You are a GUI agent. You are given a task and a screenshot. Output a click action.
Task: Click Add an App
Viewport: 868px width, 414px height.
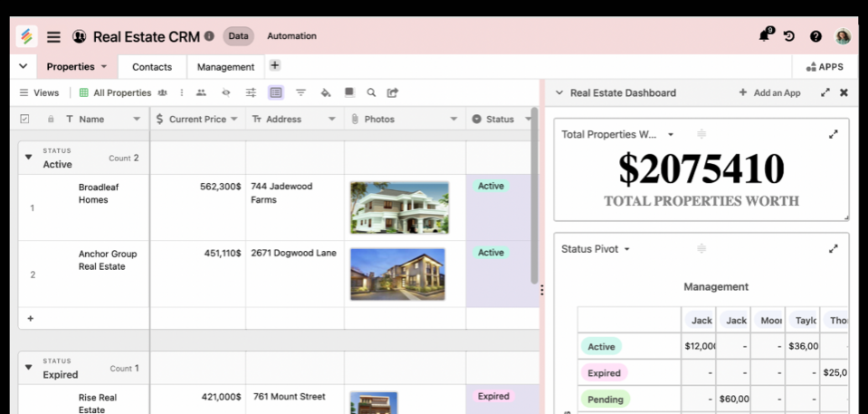coord(770,92)
